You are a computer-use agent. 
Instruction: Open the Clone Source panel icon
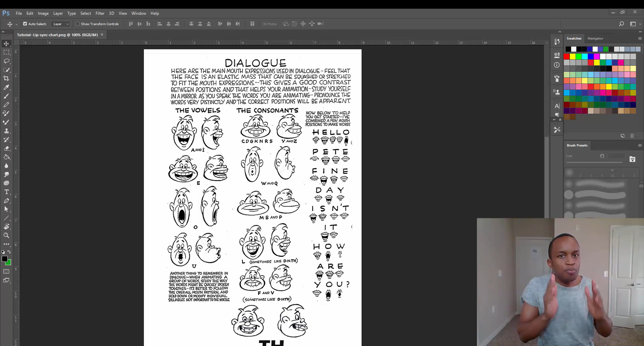point(557,92)
